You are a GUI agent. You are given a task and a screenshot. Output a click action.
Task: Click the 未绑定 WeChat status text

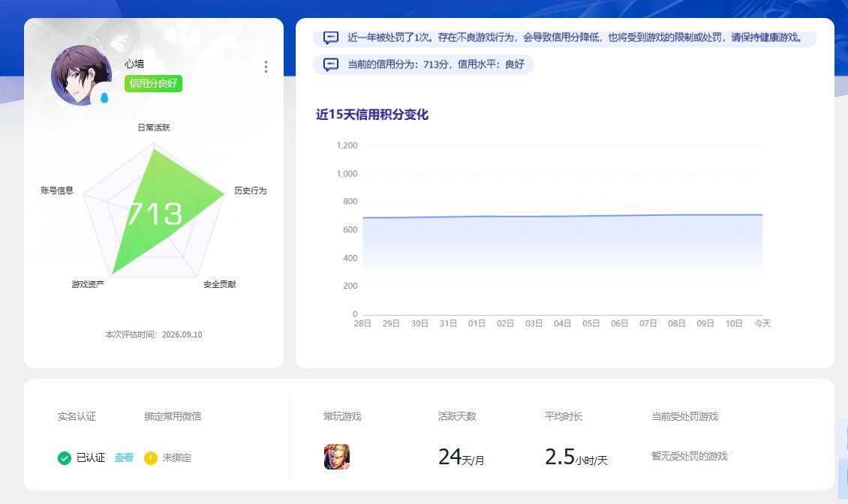pyautogui.click(x=177, y=457)
